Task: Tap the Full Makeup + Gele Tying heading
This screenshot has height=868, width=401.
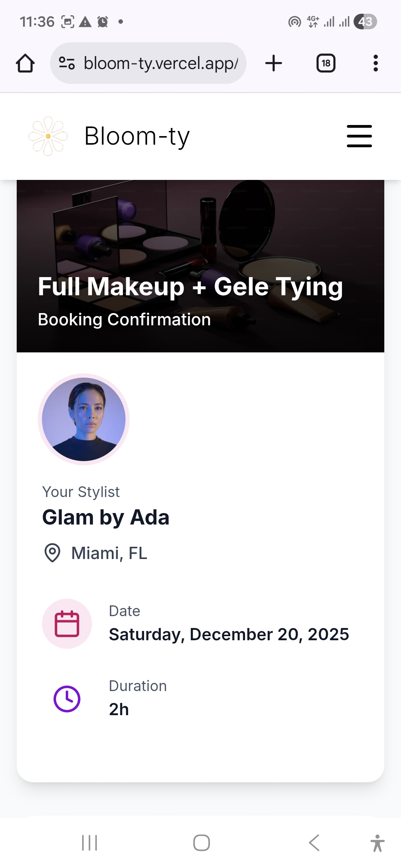Action: (x=190, y=287)
